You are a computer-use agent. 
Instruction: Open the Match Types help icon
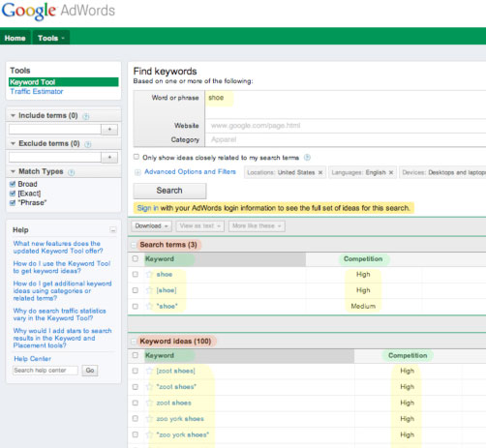coord(72,172)
